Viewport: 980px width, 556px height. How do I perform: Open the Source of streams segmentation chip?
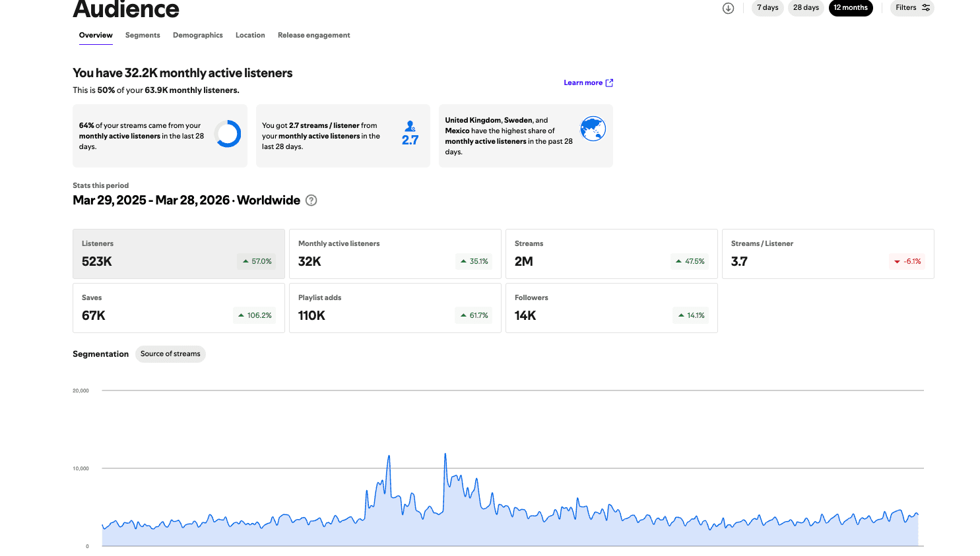tap(170, 354)
